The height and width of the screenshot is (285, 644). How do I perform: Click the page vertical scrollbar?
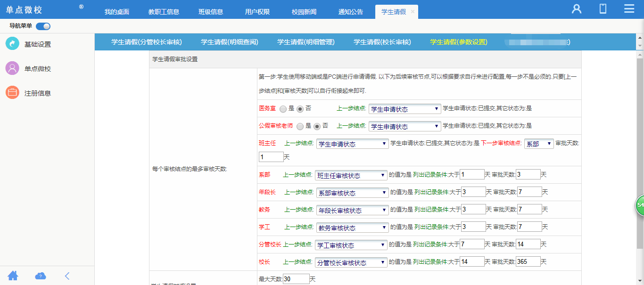(640, 153)
